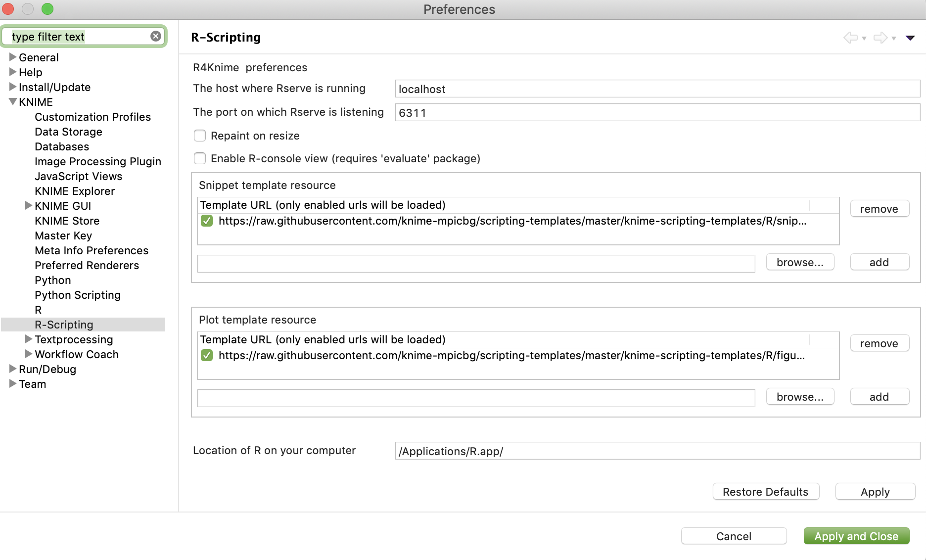Viewport: 926px width, 560px height.
Task: Open the Python preference page
Action: (52, 280)
